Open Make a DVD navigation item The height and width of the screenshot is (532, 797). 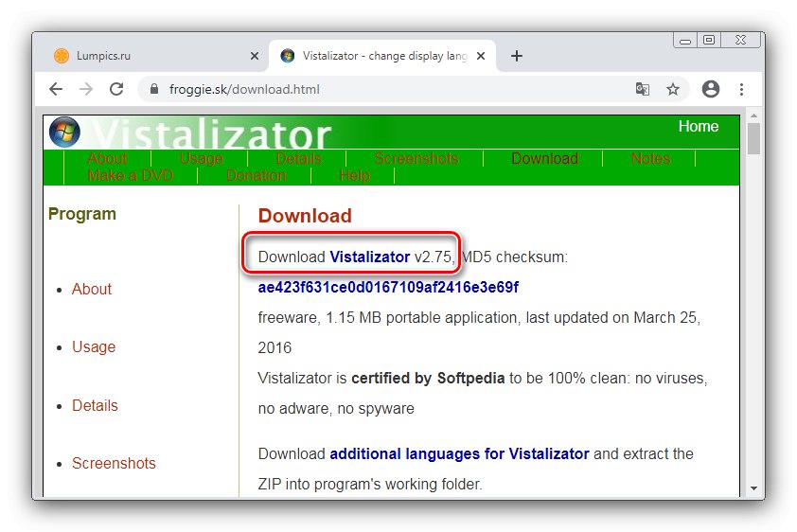click(x=130, y=175)
